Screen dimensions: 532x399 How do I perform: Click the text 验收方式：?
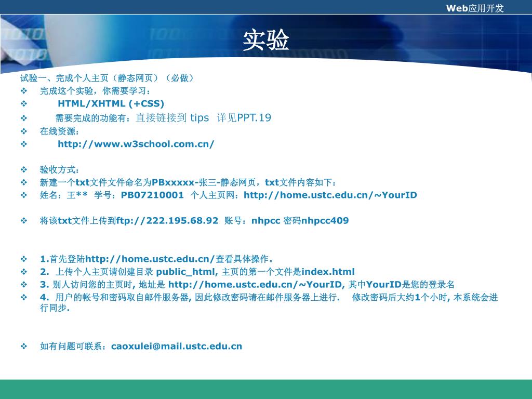pyautogui.click(x=60, y=169)
